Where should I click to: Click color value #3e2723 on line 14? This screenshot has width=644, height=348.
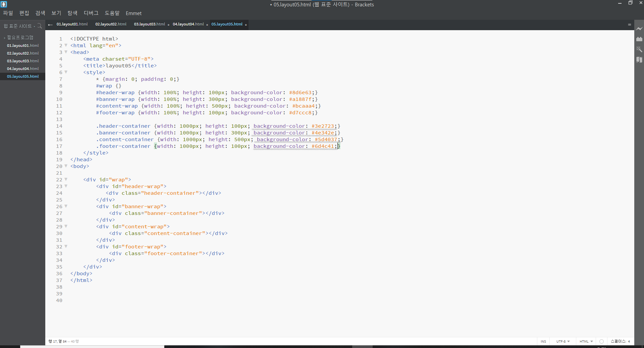[323, 126]
